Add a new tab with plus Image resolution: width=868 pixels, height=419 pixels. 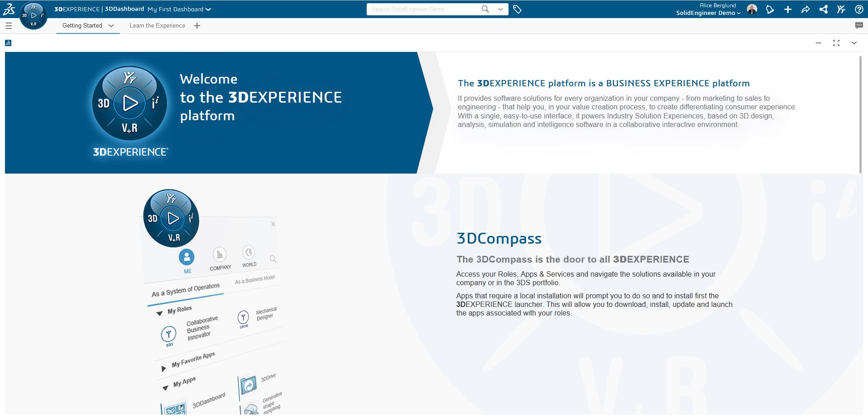point(197,26)
